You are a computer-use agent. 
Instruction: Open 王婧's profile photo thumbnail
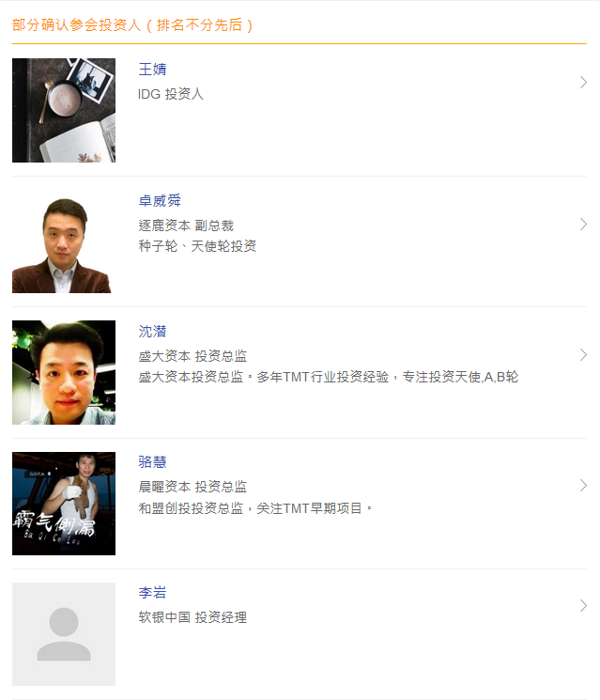(64, 110)
